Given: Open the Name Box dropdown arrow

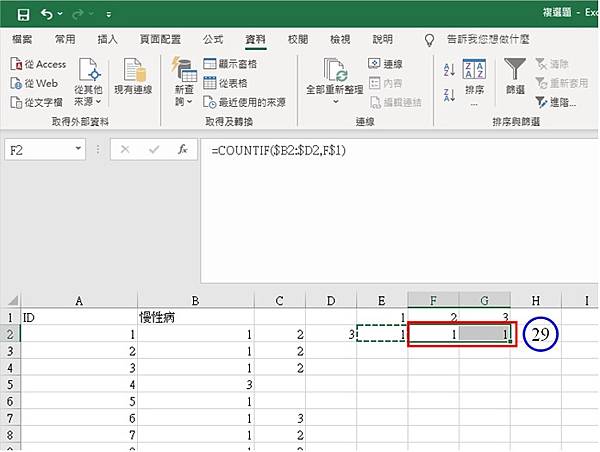Looking at the screenshot, I should click(x=78, y=148).
